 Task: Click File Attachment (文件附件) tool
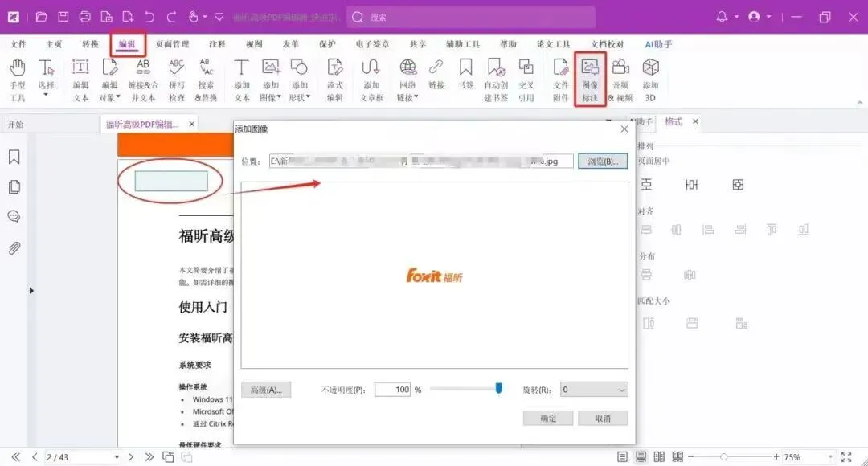tap(561, 80)
